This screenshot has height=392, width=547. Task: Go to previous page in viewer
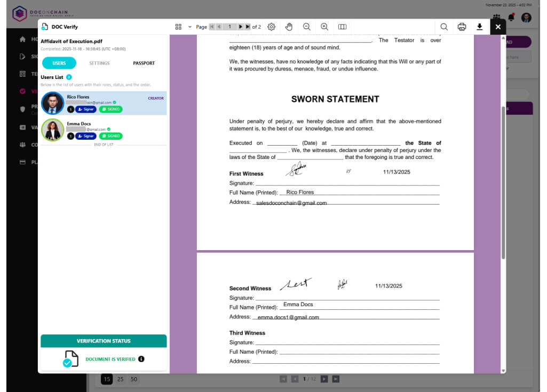(219, 27)
